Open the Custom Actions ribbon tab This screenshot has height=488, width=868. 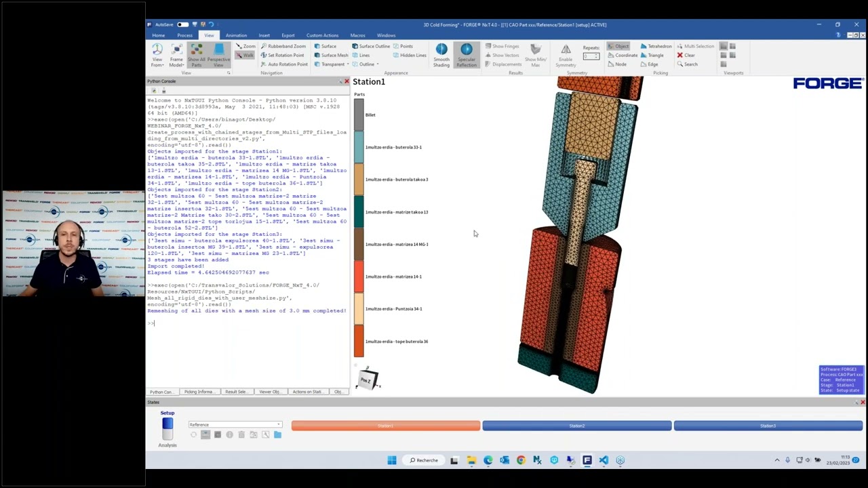pyautogui.click(x=322, y=35)
